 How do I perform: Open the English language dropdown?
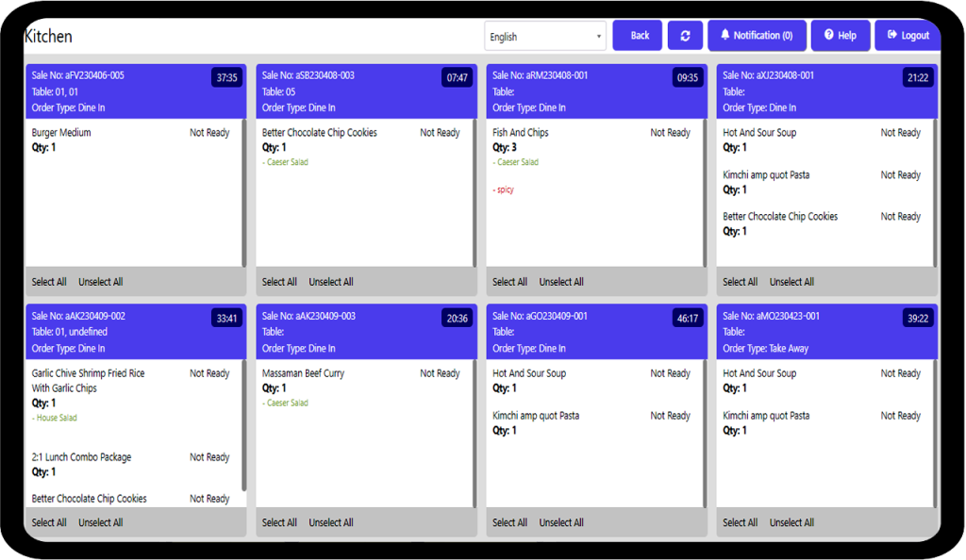tap(545, 37)
